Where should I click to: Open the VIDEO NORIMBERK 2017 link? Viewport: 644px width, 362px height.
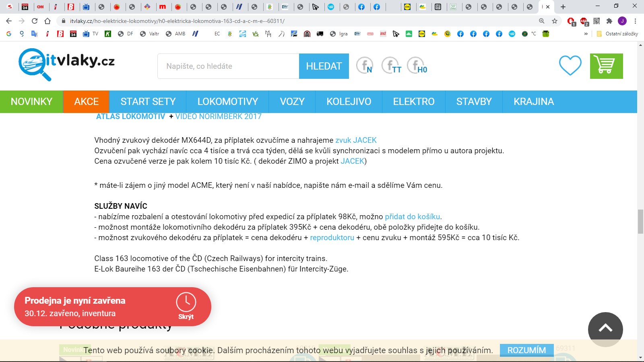click(x=219, y=117)
